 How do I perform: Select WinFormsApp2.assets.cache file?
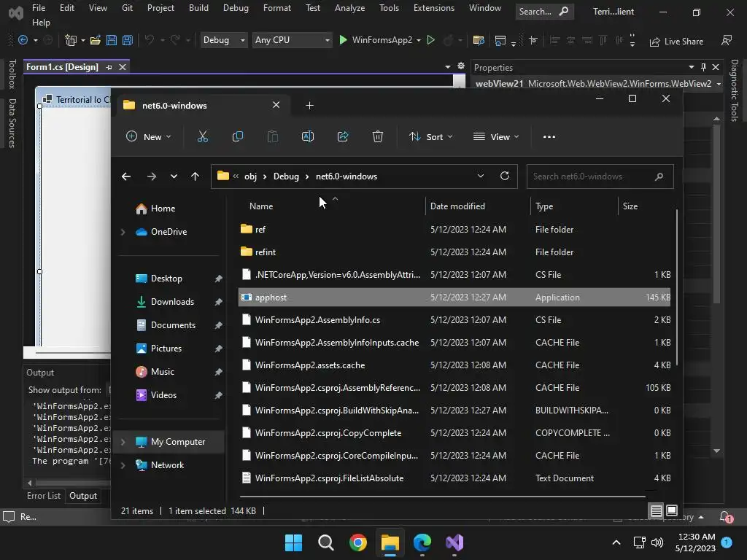[x=454, y=365]
